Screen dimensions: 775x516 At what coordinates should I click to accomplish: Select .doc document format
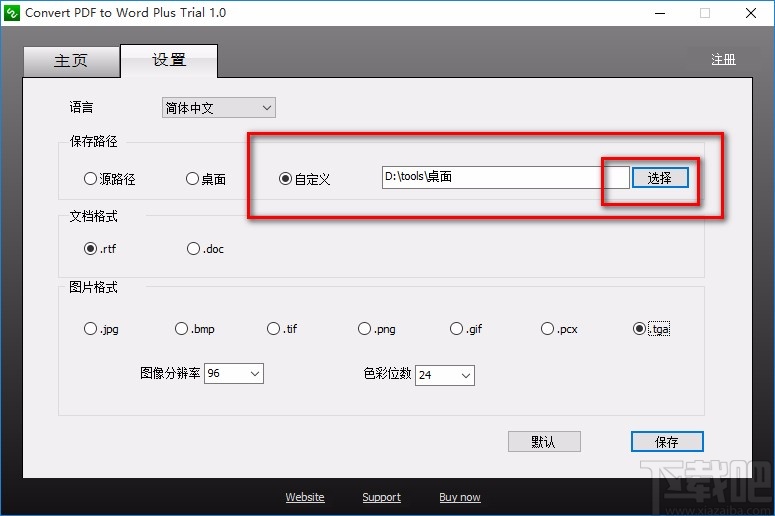click(x=205, y=248)
